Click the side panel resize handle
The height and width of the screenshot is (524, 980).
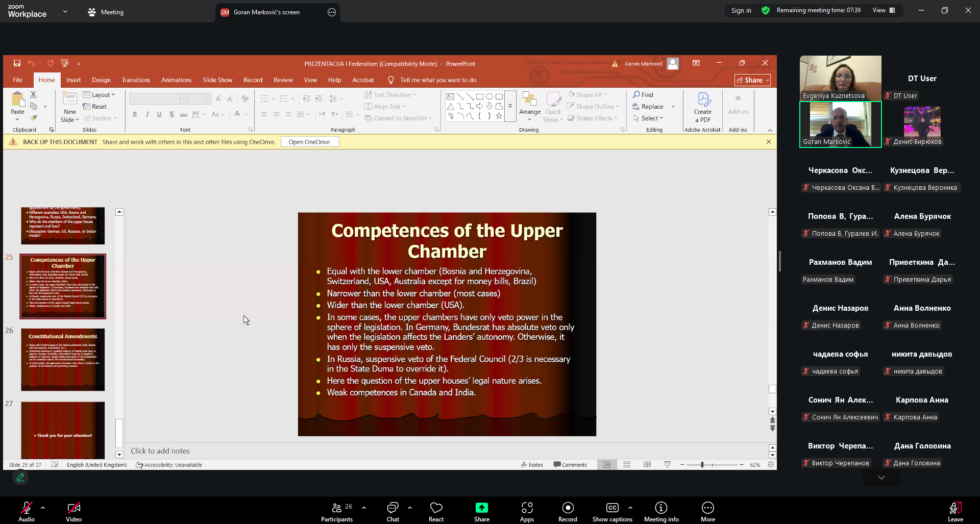[780, 261]
